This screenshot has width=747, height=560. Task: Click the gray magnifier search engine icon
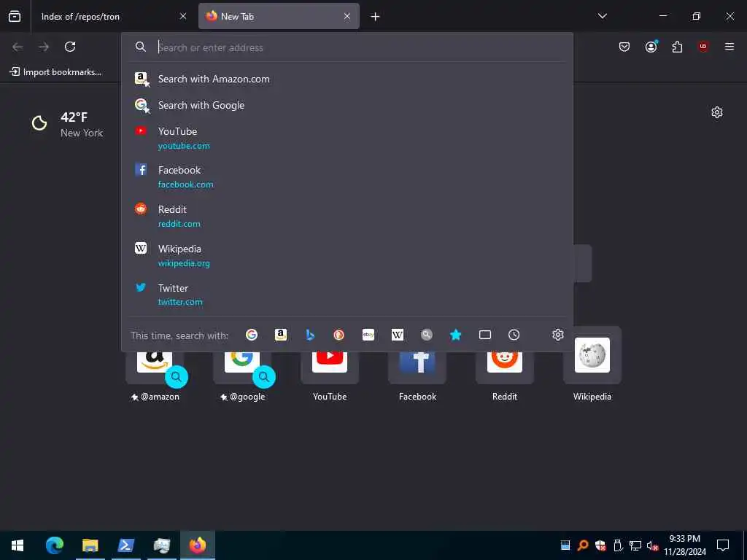(426, 335)
